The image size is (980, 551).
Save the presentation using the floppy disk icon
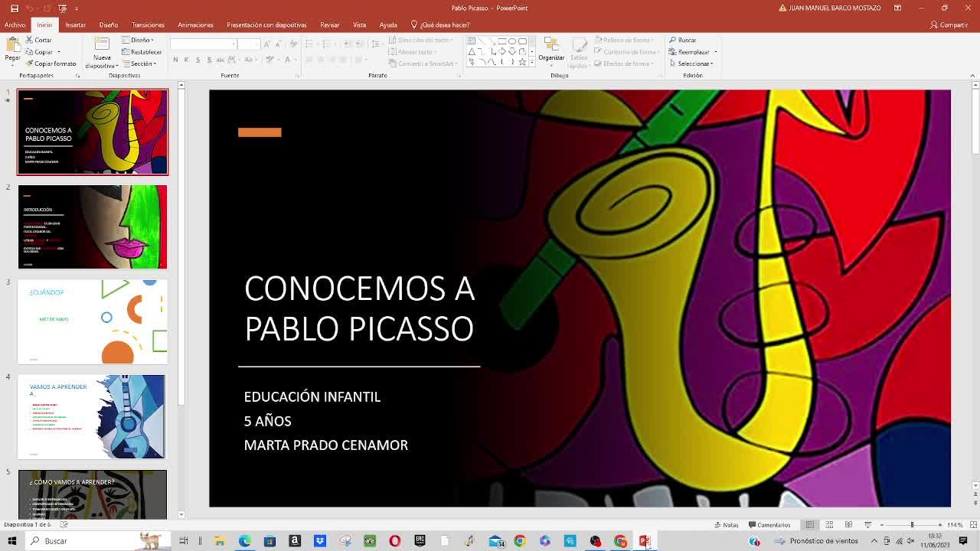(14, 8)
